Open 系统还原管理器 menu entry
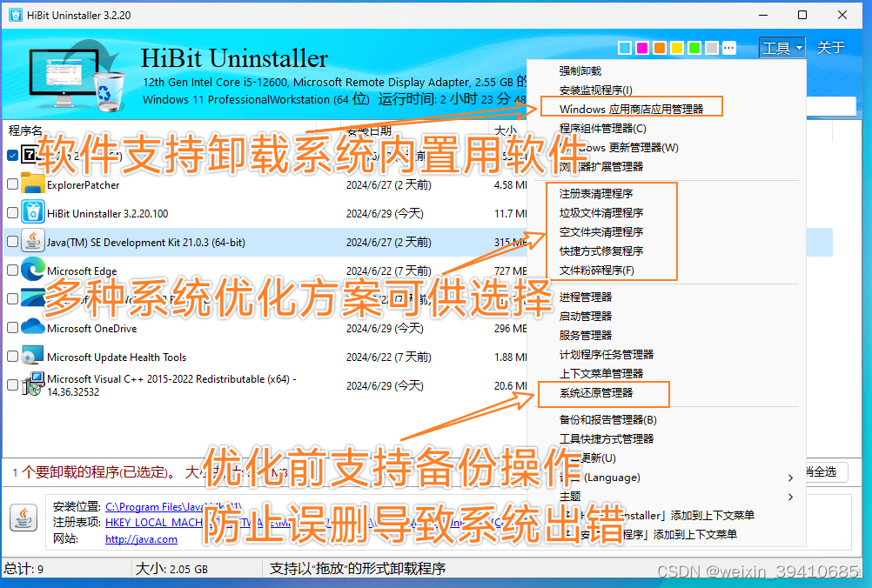The width and height of the screenshot is (872, 588). (x=596, y=393)
